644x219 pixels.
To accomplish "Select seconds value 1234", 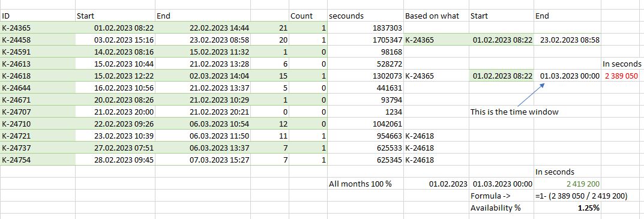I will coord(365,112).
